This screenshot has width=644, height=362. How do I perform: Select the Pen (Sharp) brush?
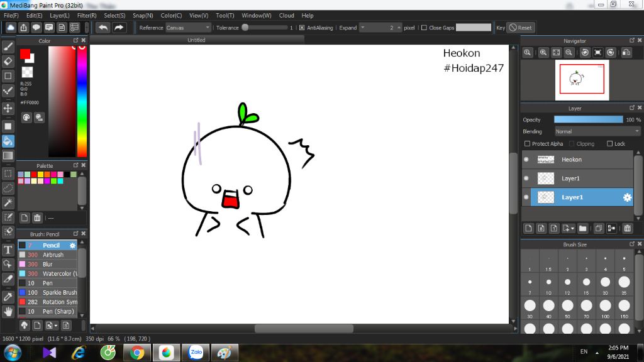pyautogui.click(x=48, y=312)
